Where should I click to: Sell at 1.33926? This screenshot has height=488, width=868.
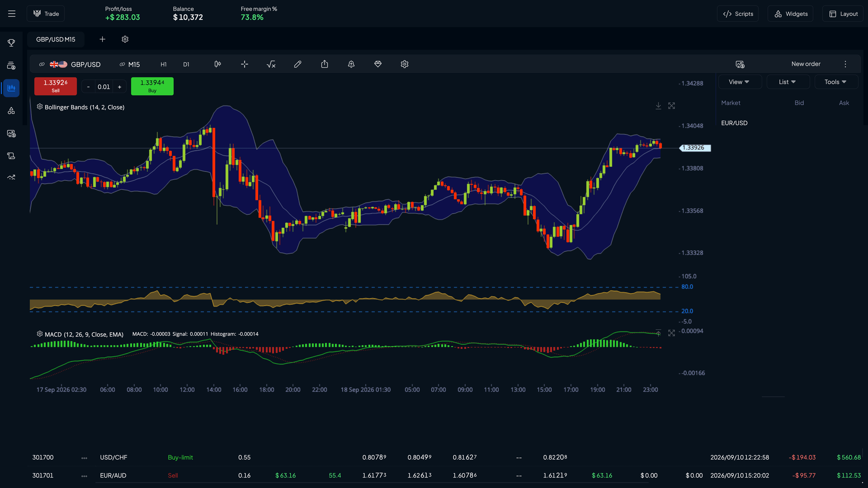pyautogui.click(x=55, y=86)
